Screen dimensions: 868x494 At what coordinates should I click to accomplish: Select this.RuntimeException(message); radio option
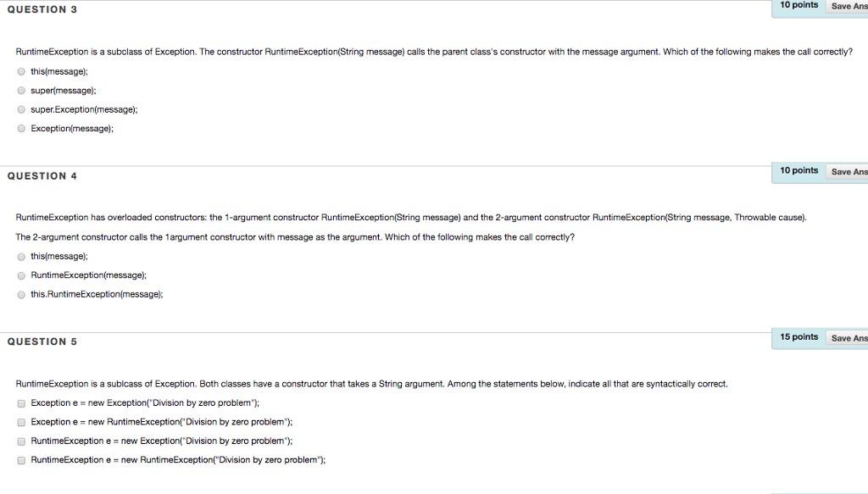[x=21, y=295]
